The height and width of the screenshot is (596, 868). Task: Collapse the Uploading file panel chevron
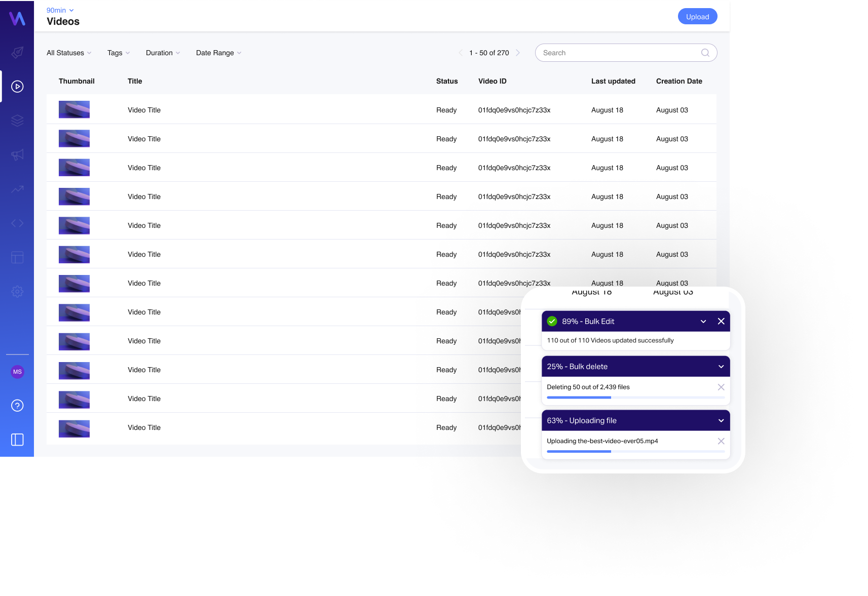pyautogui.click(x=721, y=421)
